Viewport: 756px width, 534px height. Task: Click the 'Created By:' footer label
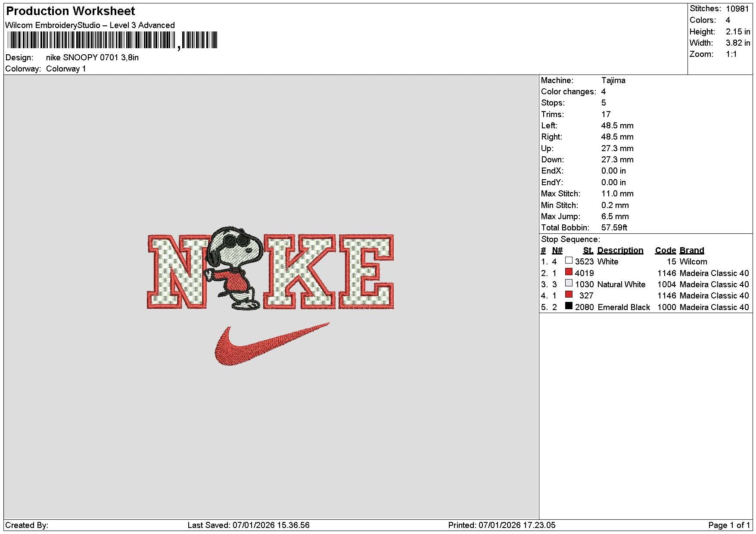tap(27, 525)
